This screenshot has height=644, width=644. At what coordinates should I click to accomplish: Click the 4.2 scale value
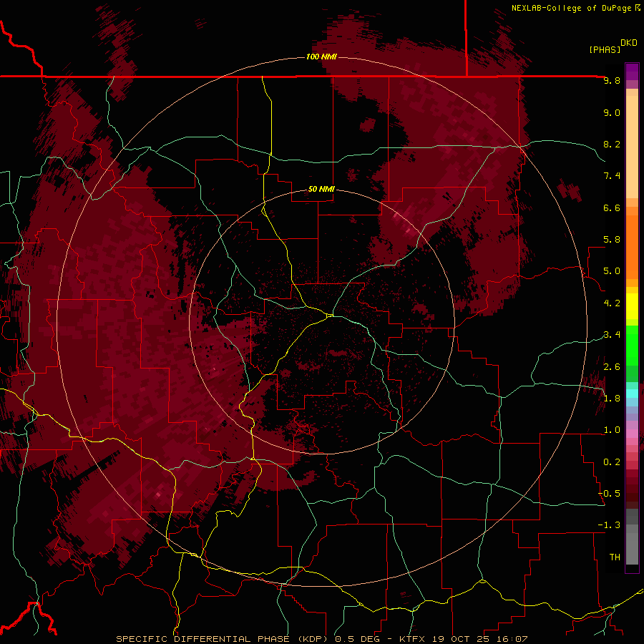[x=612, y=303]
